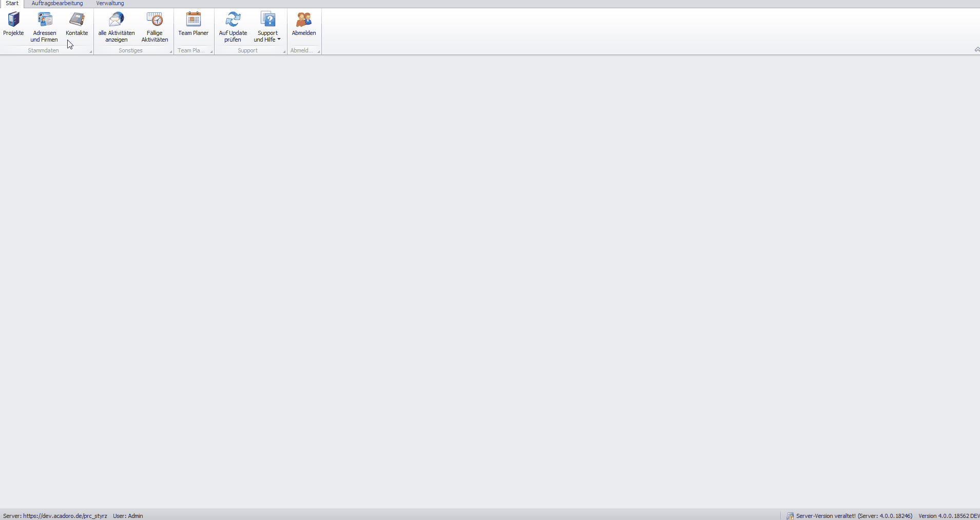Open the Support und Hilfe dropdown

[267, 27]
